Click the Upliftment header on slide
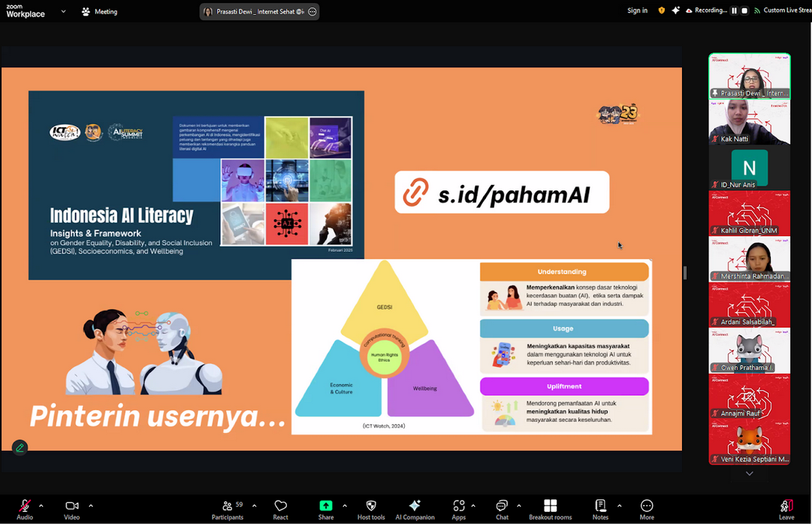 coord(564,386)
